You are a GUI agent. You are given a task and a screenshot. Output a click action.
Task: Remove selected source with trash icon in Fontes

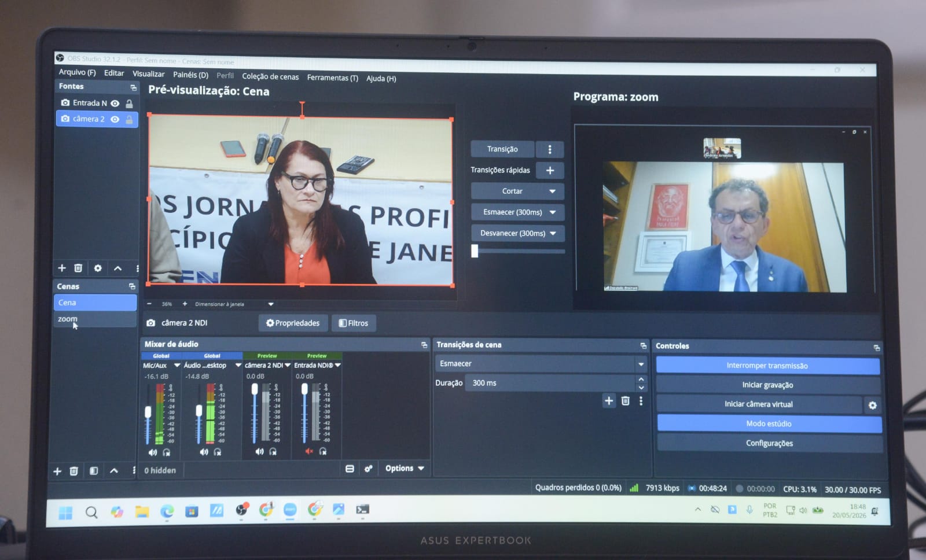78,268
